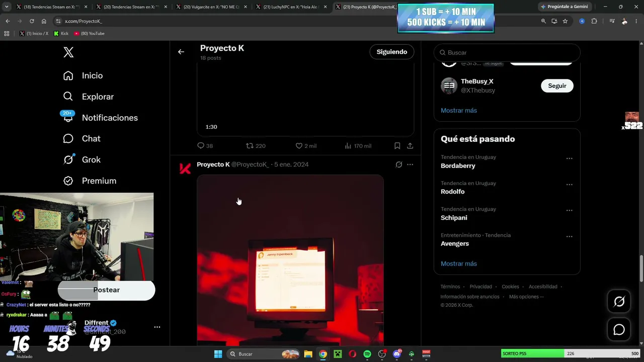The width and height of the screenshot is (644, 362).
Task: Click the browser zoom magnifier icon
Action: pyautogui.click(x=543, y=21)
